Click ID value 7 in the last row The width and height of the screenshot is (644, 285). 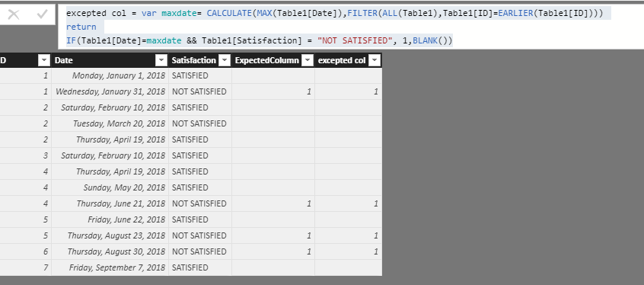point(46,268)
